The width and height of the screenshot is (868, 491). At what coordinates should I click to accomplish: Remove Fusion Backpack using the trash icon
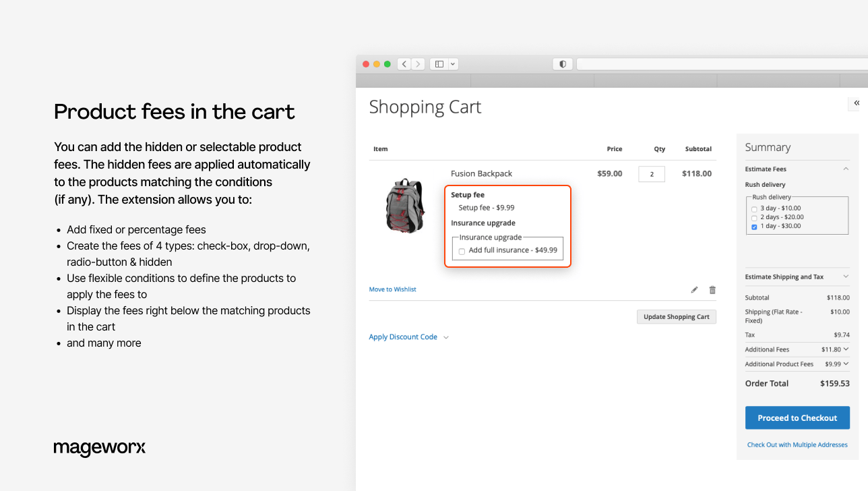[712, 289]
